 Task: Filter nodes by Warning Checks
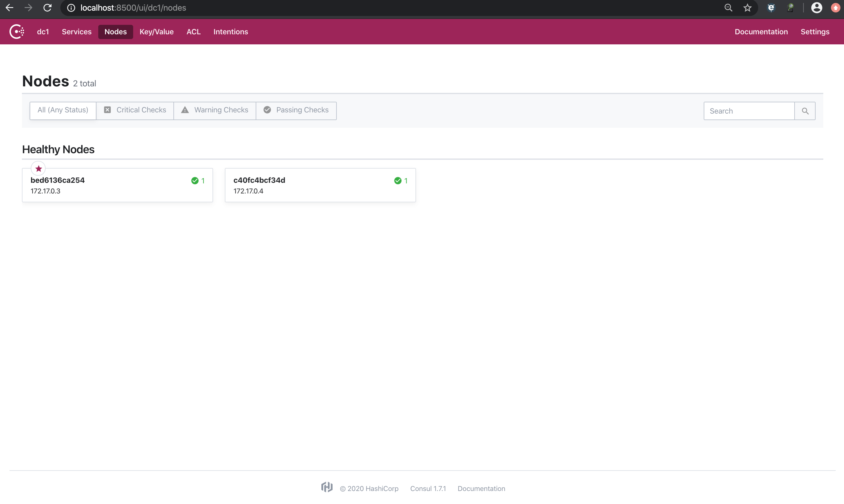[215, 110]
